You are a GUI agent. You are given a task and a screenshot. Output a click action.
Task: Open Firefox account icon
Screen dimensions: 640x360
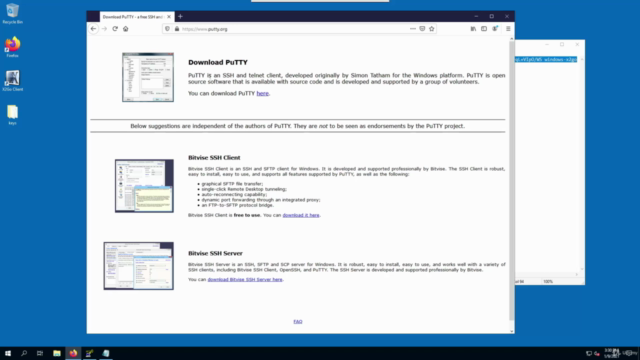tap(495, 29)
